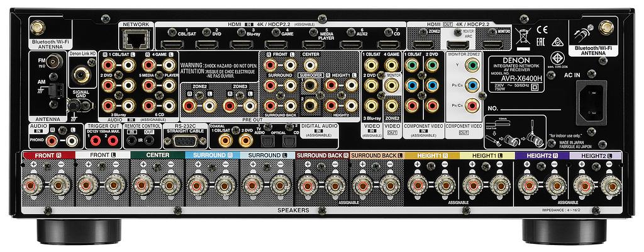Screen dimensions: 644x252
Task: Click the RS-232C serial port
Action: click(x=186, y=141)
